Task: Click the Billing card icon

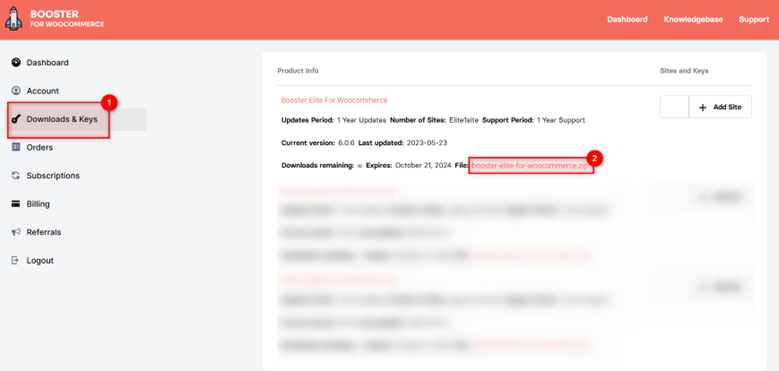Action: pos(16,204)
